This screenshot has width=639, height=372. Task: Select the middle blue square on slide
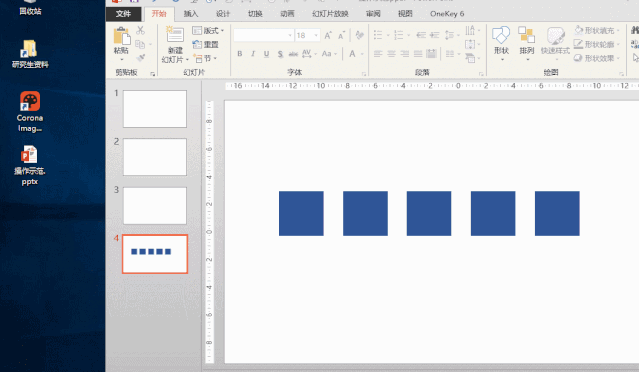coord(429,213)
